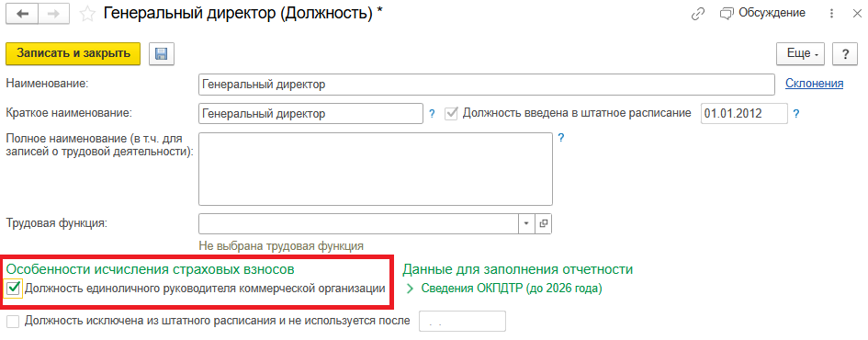This screenshot has width=868, height=340.
Task: Go back with the left arrow button
Action: (x=23, y=15)
